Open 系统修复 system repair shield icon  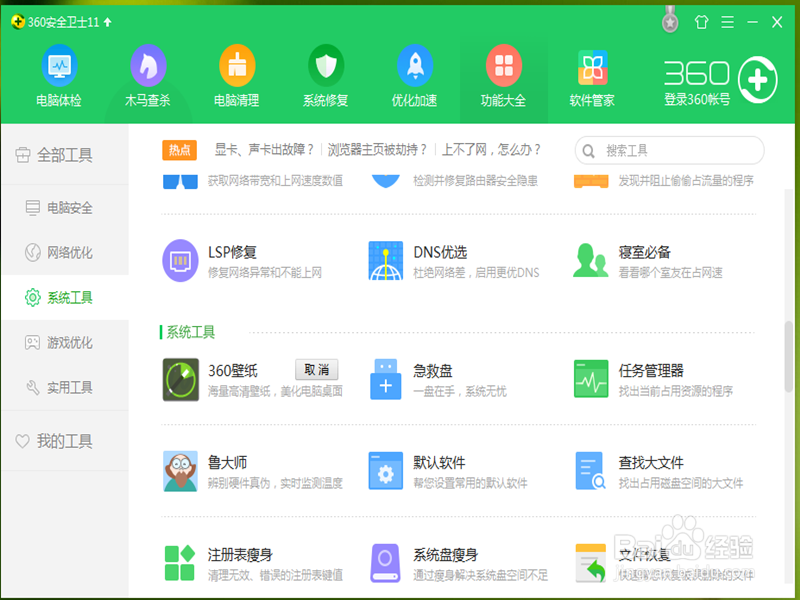click(326, 65)
